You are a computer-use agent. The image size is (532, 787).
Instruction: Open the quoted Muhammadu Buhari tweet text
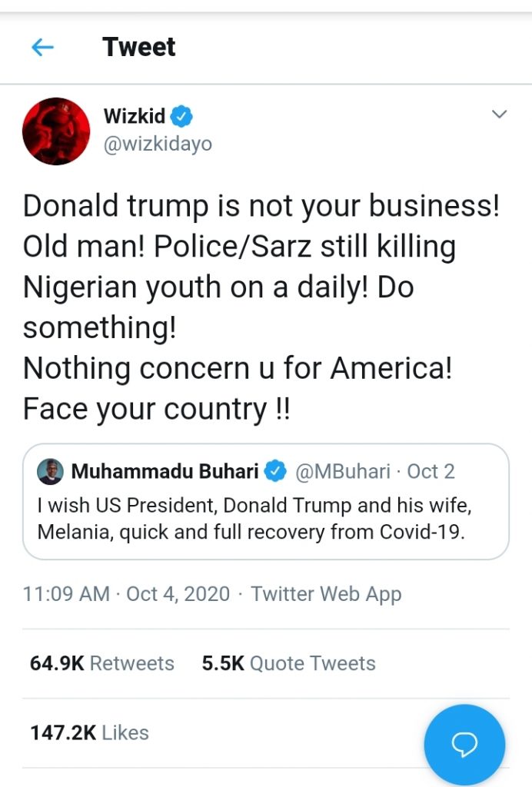click(x=251, y=519)
